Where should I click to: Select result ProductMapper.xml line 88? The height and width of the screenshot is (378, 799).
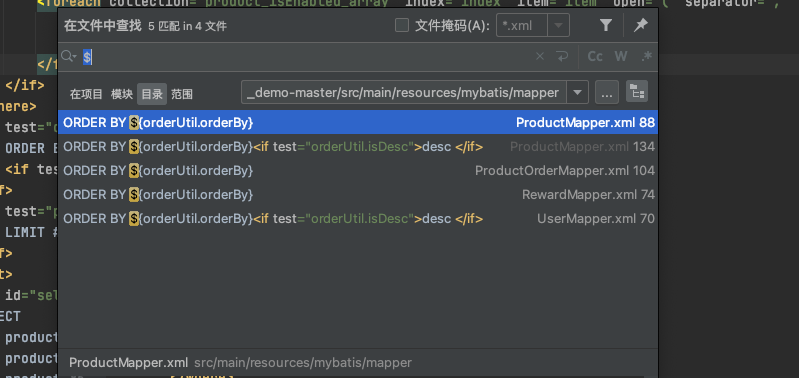(x=358, y=122)
